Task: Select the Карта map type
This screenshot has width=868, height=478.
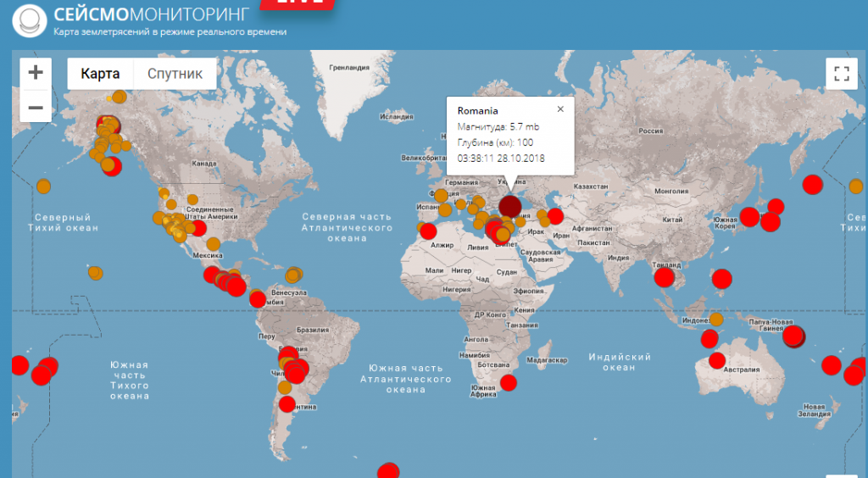Action: pos(100,74)
